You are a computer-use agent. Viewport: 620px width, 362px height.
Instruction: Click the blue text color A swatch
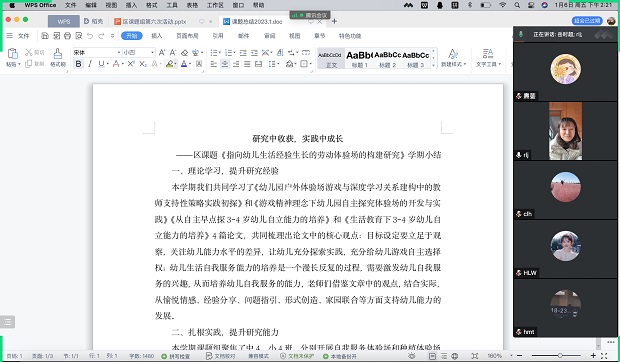pyautogui.click(x=184, y=64)
